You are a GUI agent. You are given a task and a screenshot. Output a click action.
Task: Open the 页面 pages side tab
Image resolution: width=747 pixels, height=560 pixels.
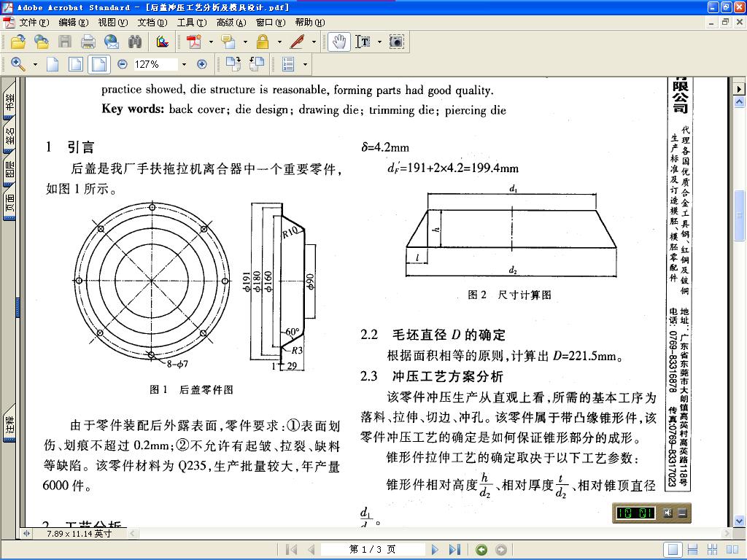9,203
